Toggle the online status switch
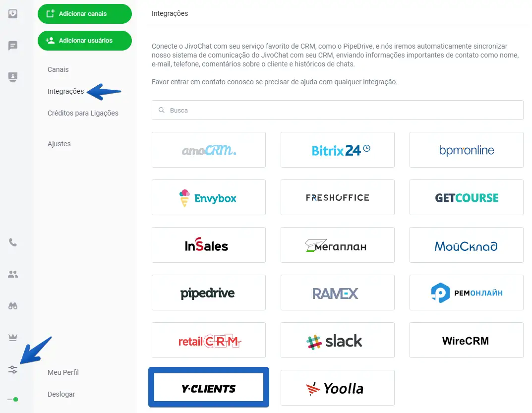 (13, 399)
